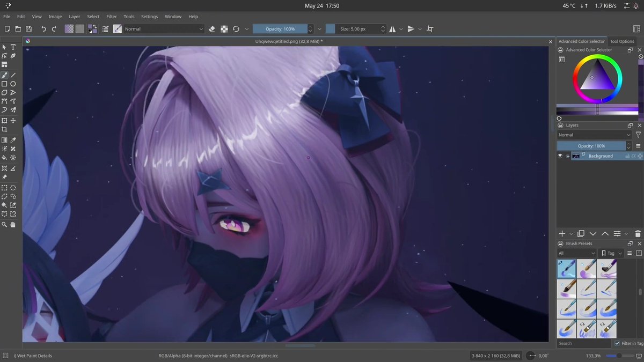Open the File menu
The width and height of the screenshot is (644, 362).
[x=7, y=17]
